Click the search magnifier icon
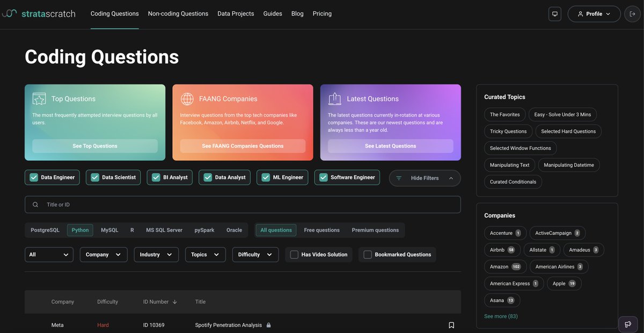The image size is (644, 333). [x=35, y=205]
